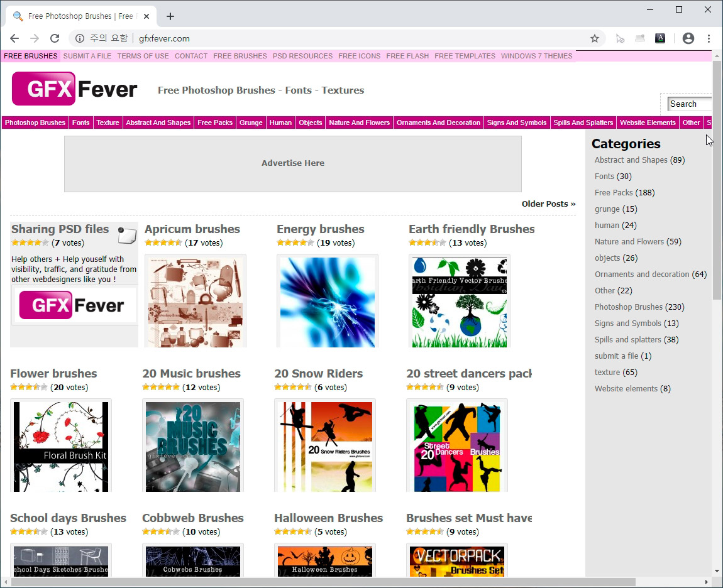
Task: Open texture (65) category link
Action: pos(615,373)
